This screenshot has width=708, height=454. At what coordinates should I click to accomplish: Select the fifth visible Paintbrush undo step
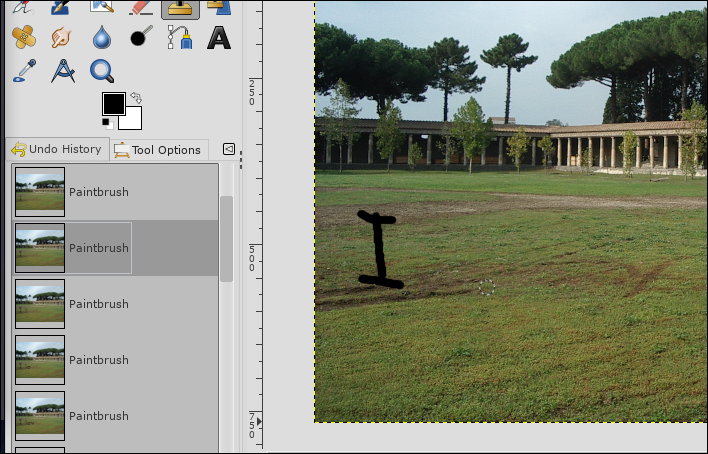pos(115,416)
